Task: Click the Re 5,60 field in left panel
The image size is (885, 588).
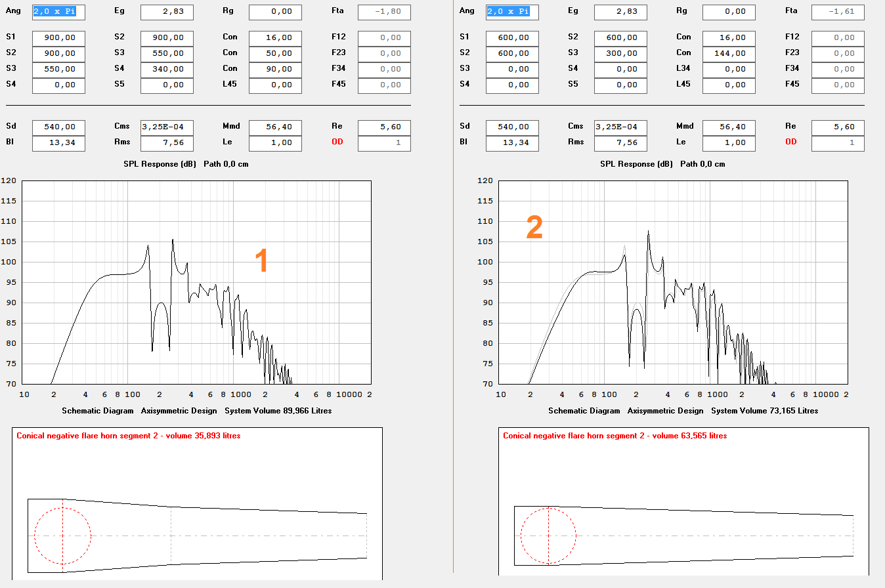Action: tap(384, 127)
